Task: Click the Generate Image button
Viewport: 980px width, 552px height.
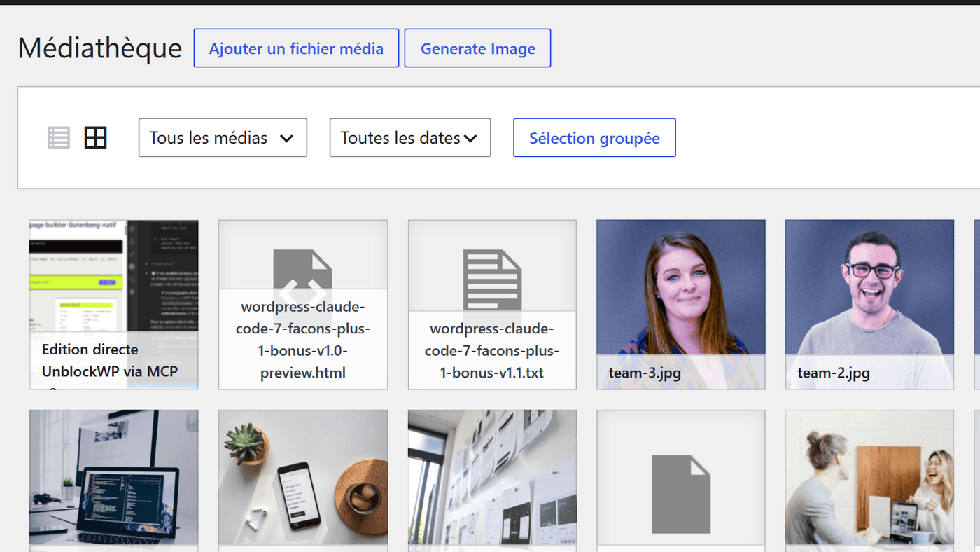Action: [478, 48]
